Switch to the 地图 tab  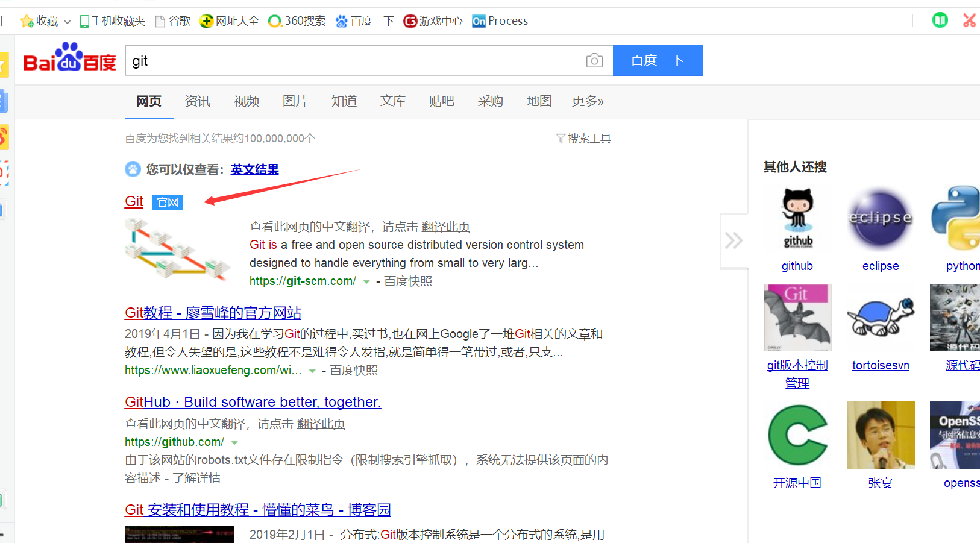539,101
